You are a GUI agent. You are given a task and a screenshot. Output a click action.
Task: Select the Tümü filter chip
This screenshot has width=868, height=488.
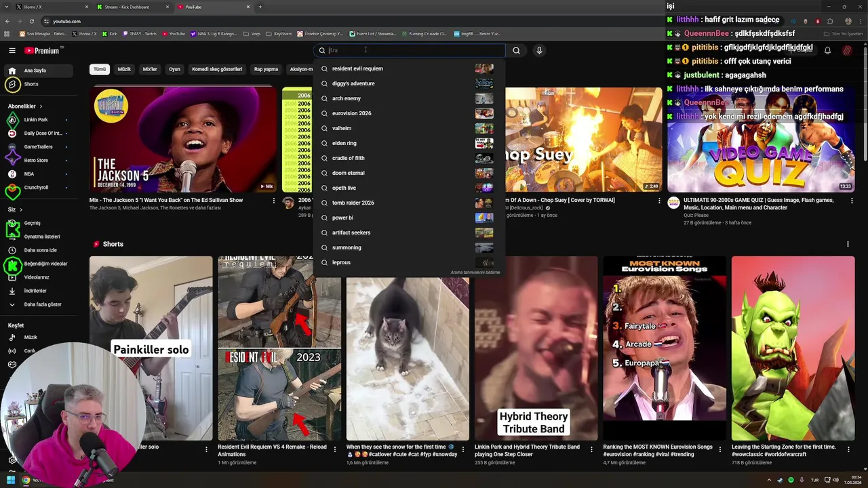point(100,69)
